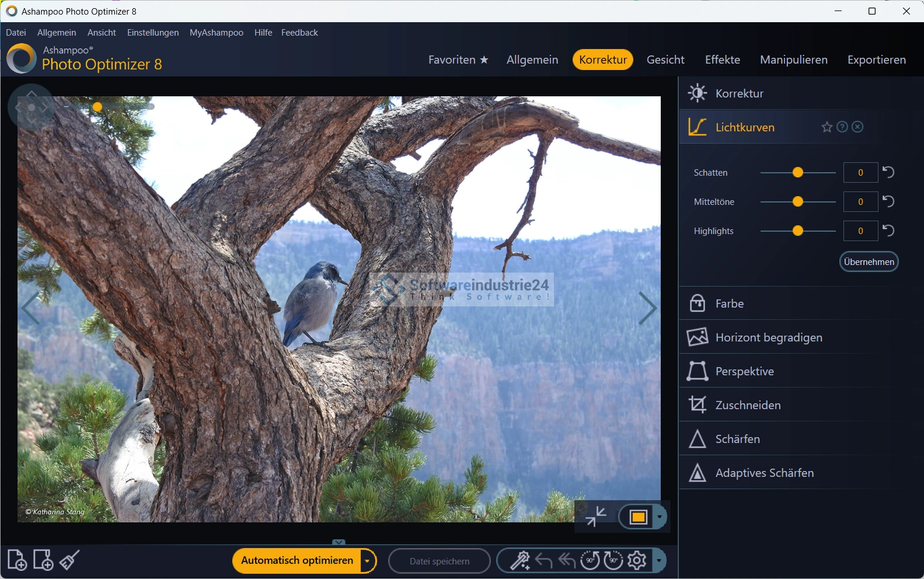Expand the Automatisch optimieren dropdown arrow
This screenshot has height=579, width=924.
[x=367, y=561]
